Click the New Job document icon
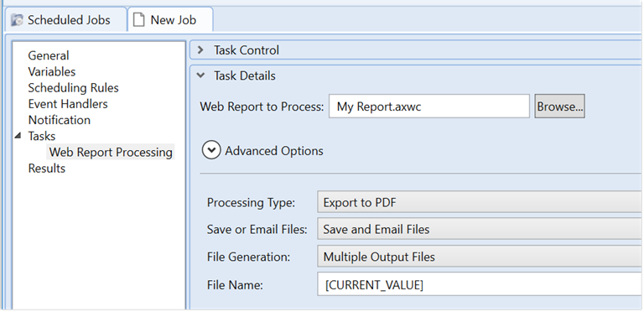644x312 pixels. (x=139, y=20)
